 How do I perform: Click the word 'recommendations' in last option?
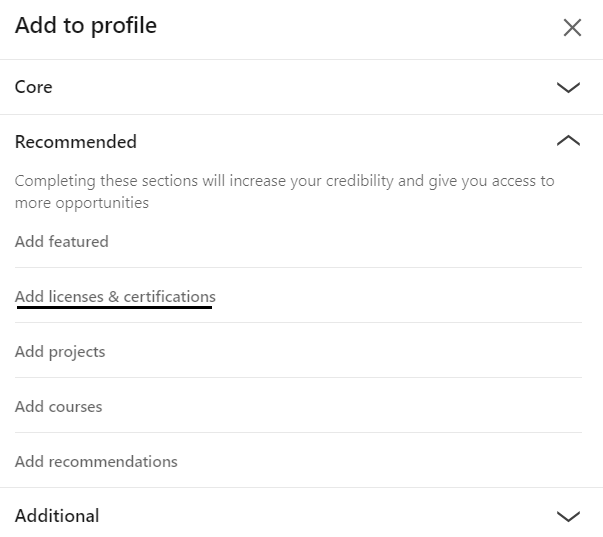click(x=113, y=461)
